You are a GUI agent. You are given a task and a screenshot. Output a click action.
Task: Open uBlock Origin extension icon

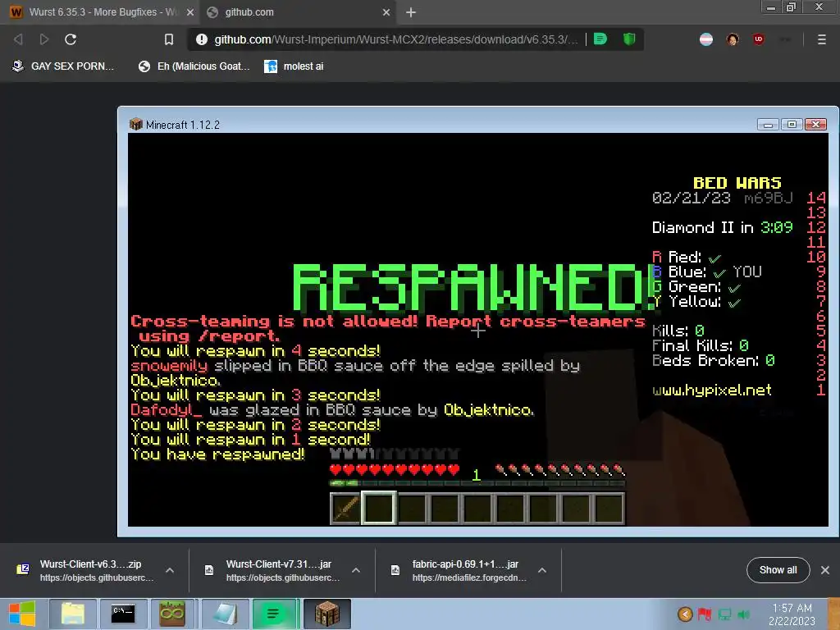pos(758,39)
